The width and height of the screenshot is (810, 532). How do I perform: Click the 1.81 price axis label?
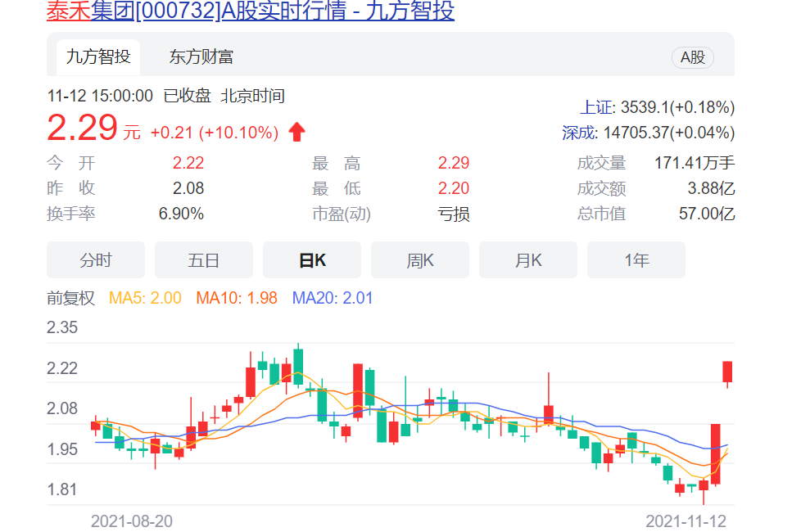pos(62,489)
